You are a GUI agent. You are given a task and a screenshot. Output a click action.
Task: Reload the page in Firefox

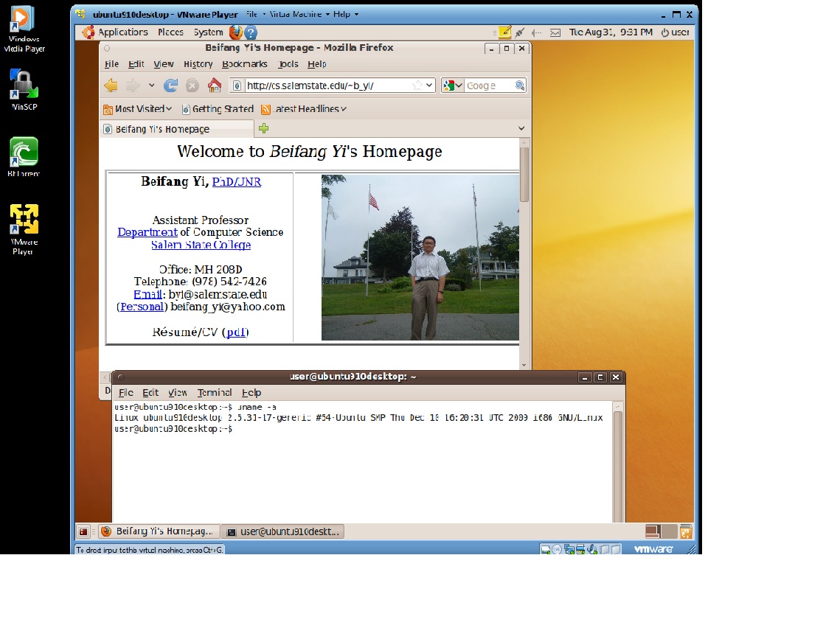pos(170,86)
